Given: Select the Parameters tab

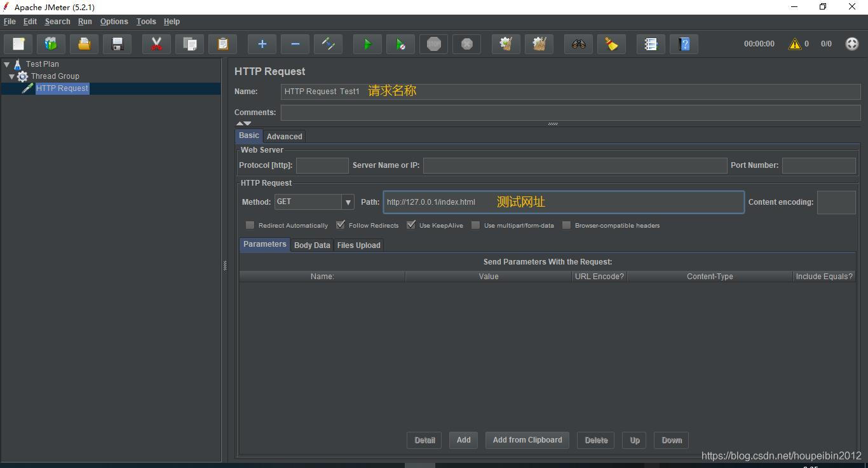Looking at the screenshot, I should click(x=264, y=244).
